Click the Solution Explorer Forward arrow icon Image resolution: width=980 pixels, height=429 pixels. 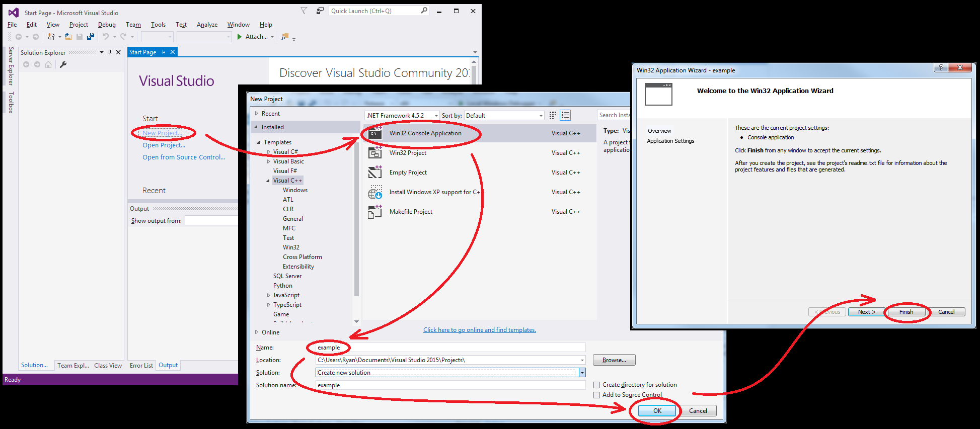pos(37,64)
